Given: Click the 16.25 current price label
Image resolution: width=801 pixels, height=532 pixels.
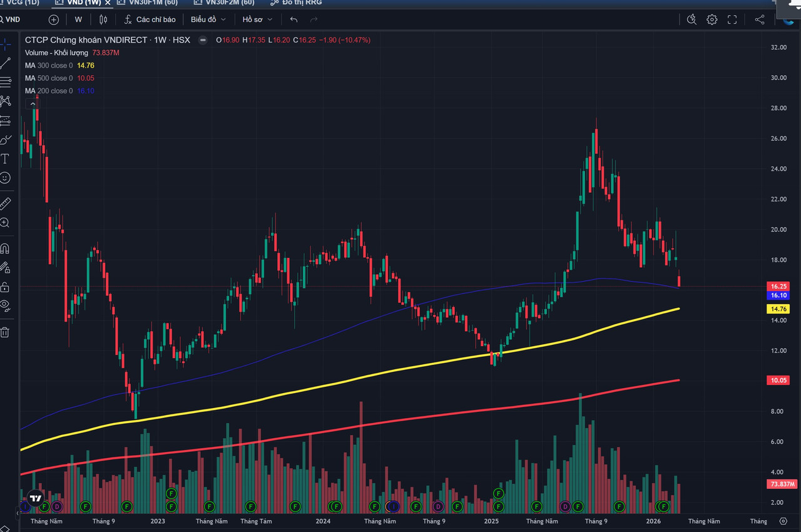Looking at the screenshot, I should (x=779, y=286).
